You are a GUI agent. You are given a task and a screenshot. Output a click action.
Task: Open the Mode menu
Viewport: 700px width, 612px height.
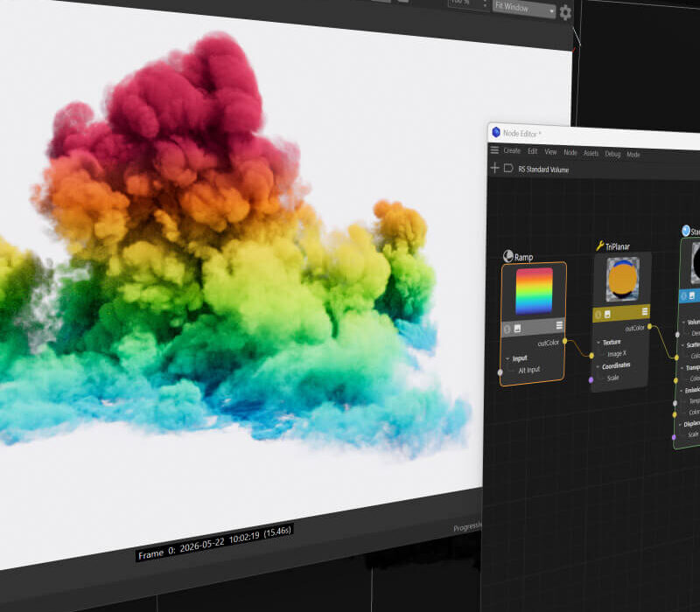[x=633, y=155]
